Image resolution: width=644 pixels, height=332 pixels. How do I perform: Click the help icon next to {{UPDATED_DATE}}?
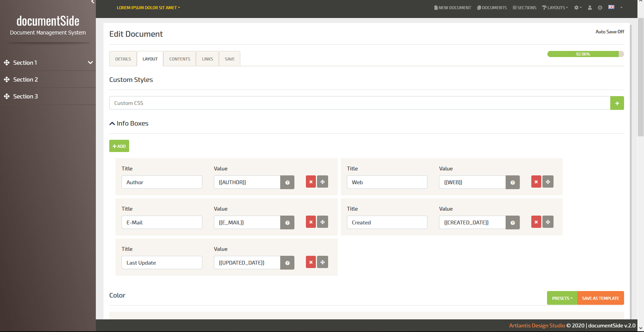(287, 263)
